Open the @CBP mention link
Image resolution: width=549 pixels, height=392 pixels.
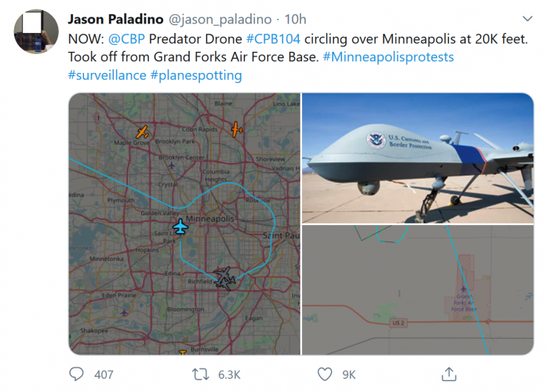click(125, 38)
